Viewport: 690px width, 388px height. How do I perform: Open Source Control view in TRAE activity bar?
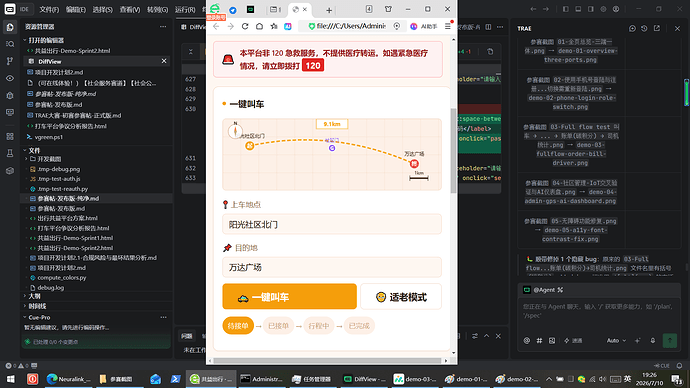(x=10, y=61)
